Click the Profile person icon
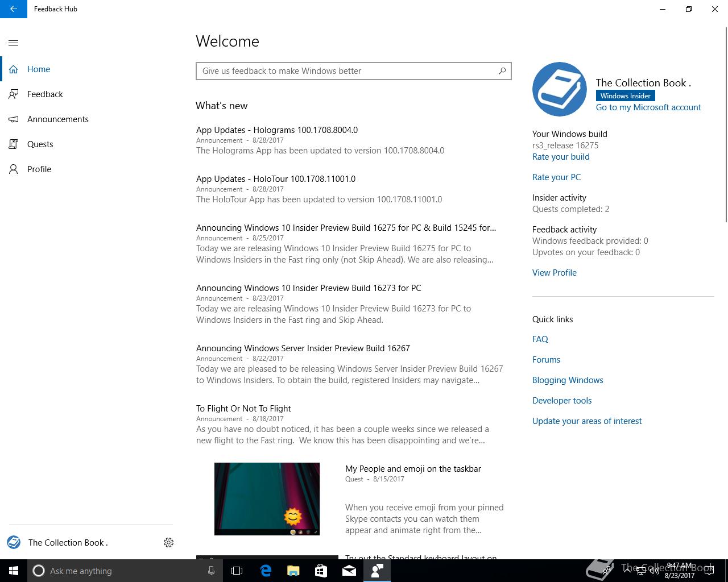This screenshot has width=728, height=582. [14, 169]
